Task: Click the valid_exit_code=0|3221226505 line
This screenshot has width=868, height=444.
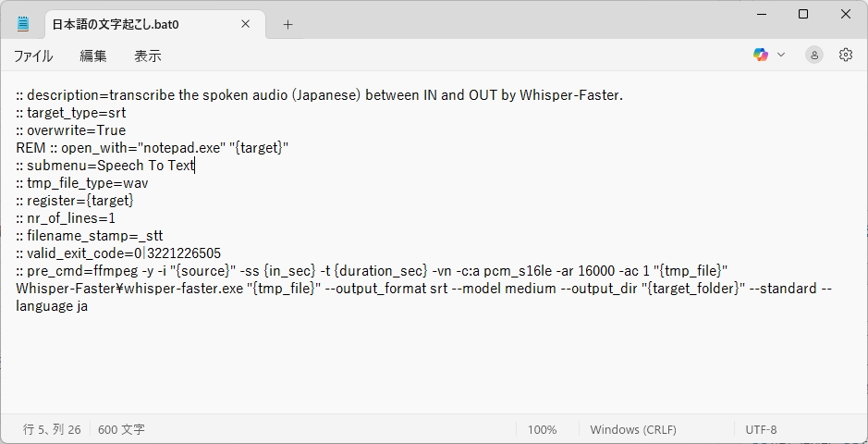Action: coord(118,253)
